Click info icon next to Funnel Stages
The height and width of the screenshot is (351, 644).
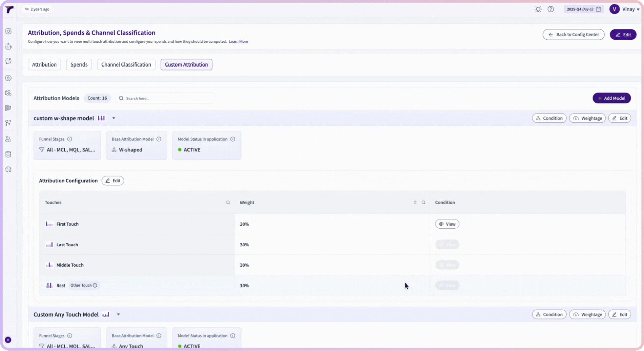click(x=70, y=139)
